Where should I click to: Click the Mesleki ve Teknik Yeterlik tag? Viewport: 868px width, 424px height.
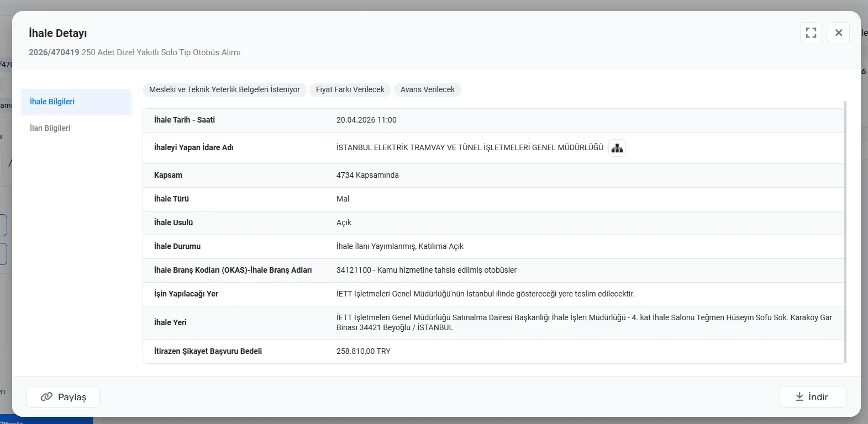point(224,89)
